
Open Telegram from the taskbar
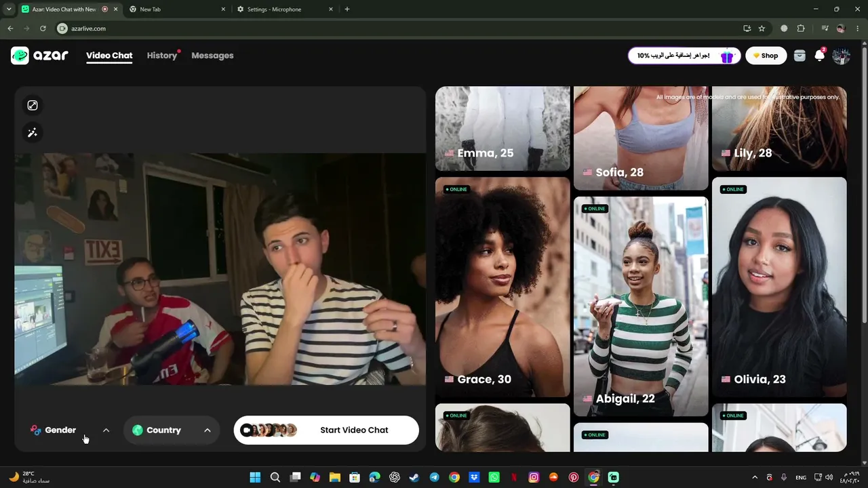coord(434,477)
